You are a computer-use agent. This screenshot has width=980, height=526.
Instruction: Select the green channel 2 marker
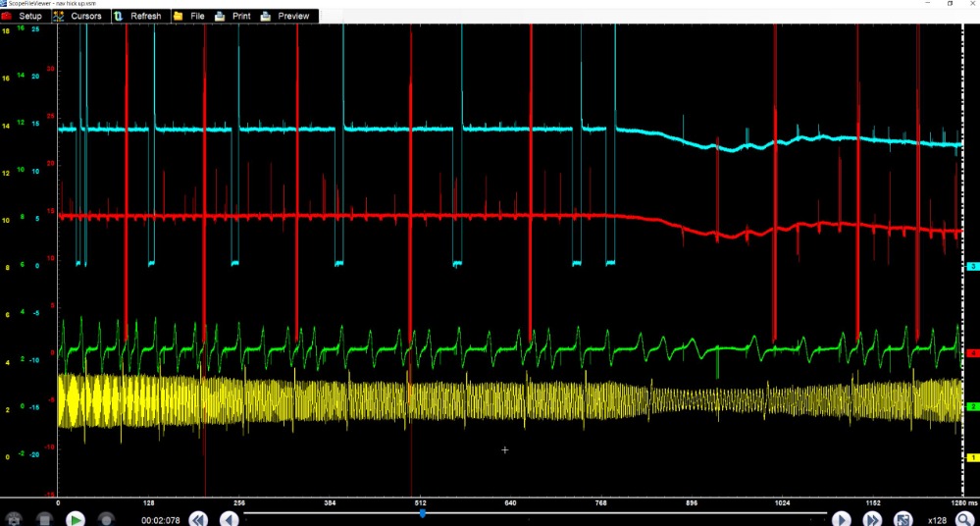click(x=973, y=405)
